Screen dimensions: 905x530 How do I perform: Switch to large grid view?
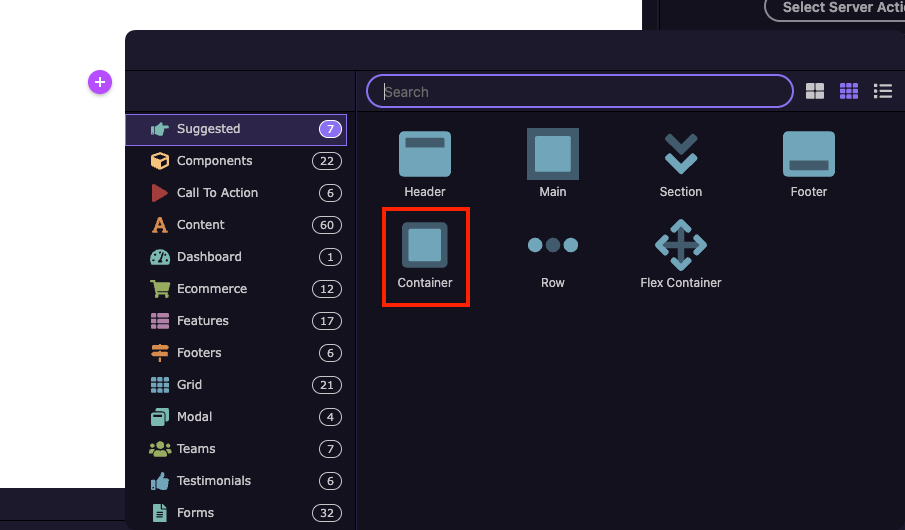click(x=815, y=91)
